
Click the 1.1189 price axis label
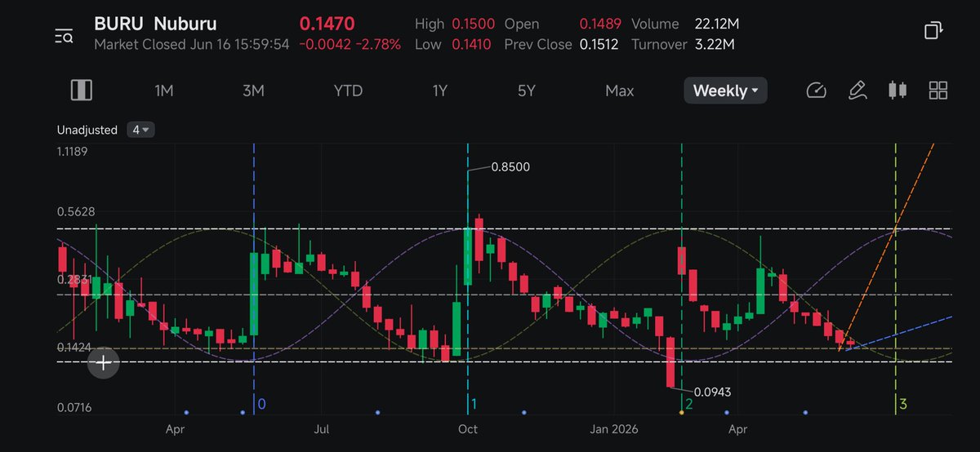(x=73, y=151)
